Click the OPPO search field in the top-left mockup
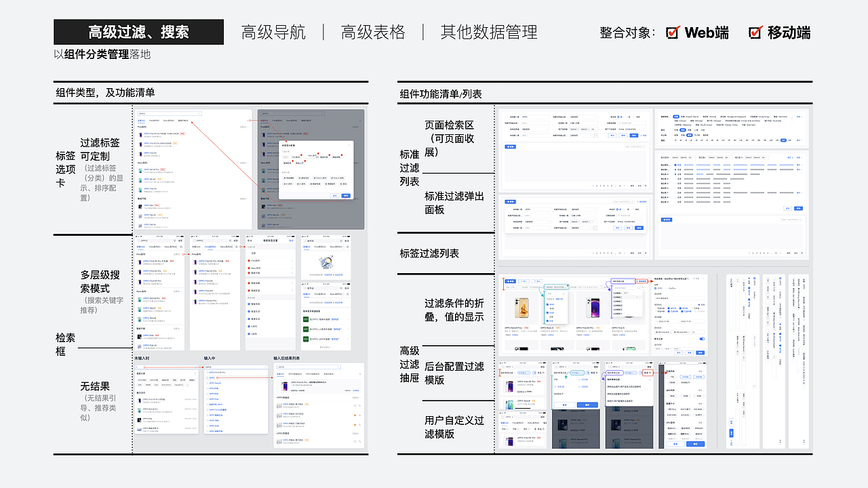The width and height of the screenshot is (868, 488). click(x=169, y=114)
